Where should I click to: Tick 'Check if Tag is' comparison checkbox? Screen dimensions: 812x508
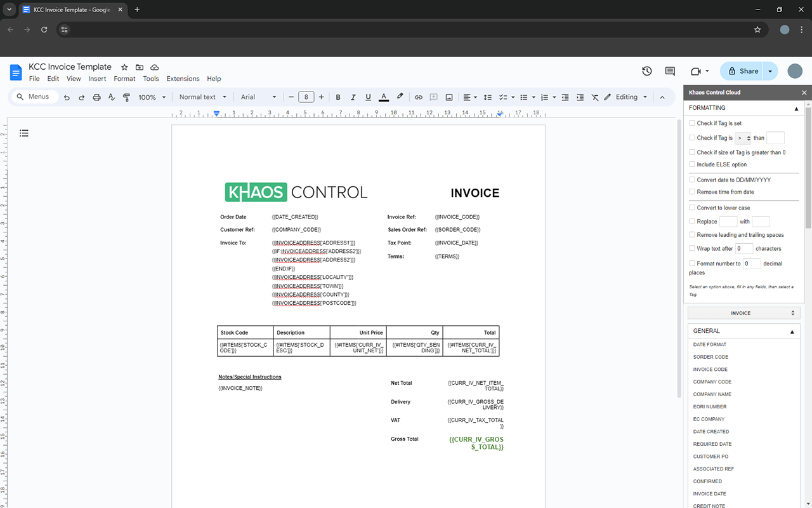click(x=692, y=138)
